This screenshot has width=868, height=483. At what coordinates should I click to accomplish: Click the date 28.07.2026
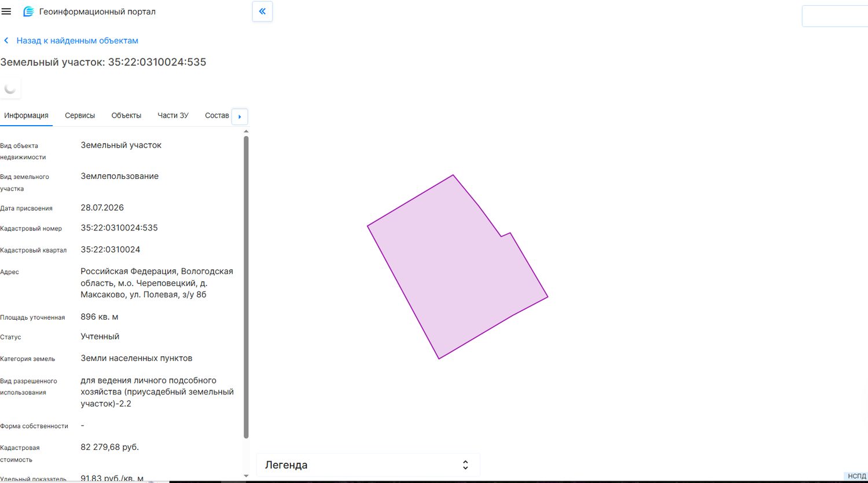(102, 207)
